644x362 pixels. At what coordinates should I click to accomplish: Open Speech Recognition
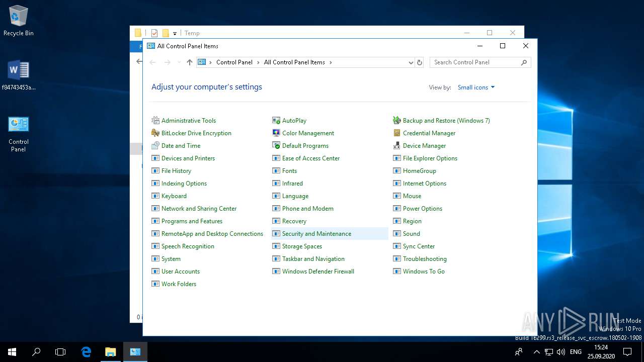tap(188, 246)
